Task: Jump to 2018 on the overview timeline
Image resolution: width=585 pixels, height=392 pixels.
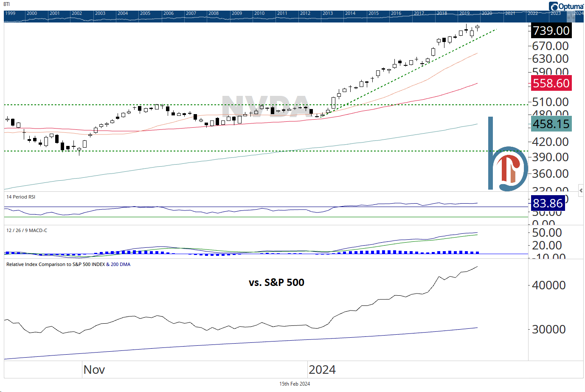Action: coord(442,13)
